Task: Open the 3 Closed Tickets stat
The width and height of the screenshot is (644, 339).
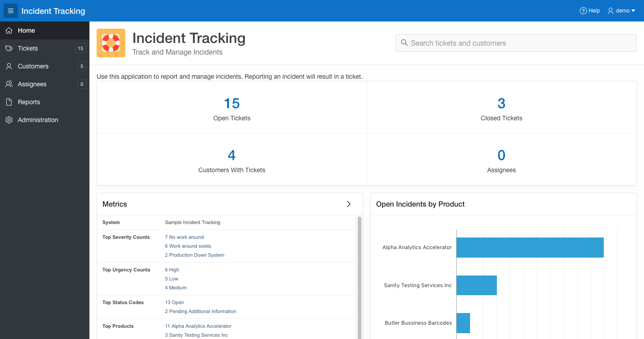Action: [x=501, y=104]
